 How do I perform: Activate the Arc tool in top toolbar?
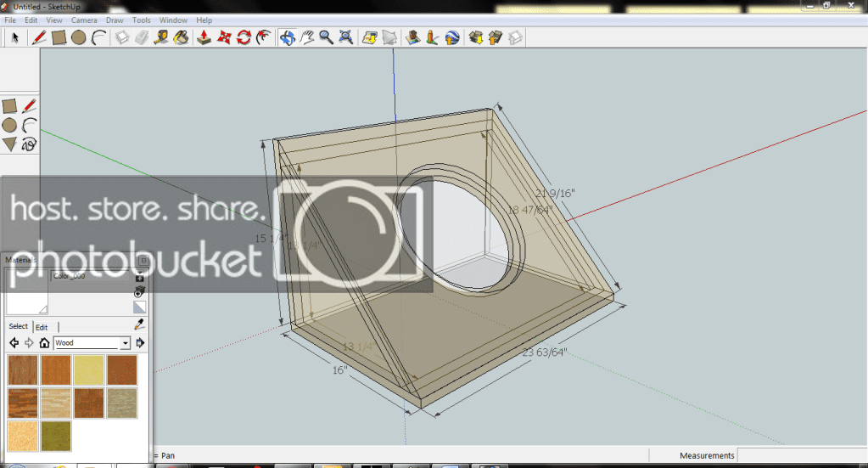pyautogui.click(x=98, y=37)
